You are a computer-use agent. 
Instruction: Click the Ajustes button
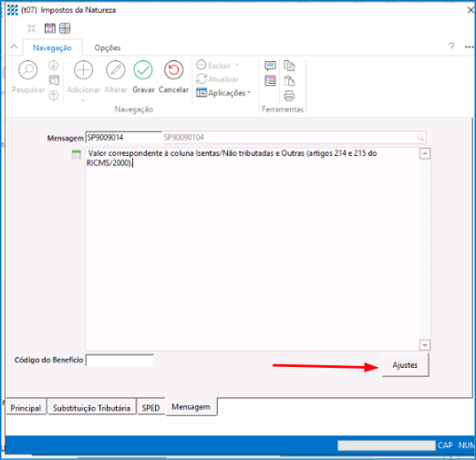[405, 365]
